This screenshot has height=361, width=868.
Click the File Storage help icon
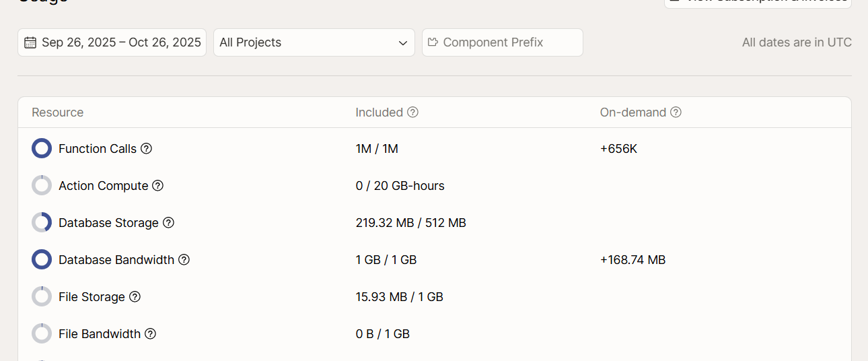pos(135,297)
